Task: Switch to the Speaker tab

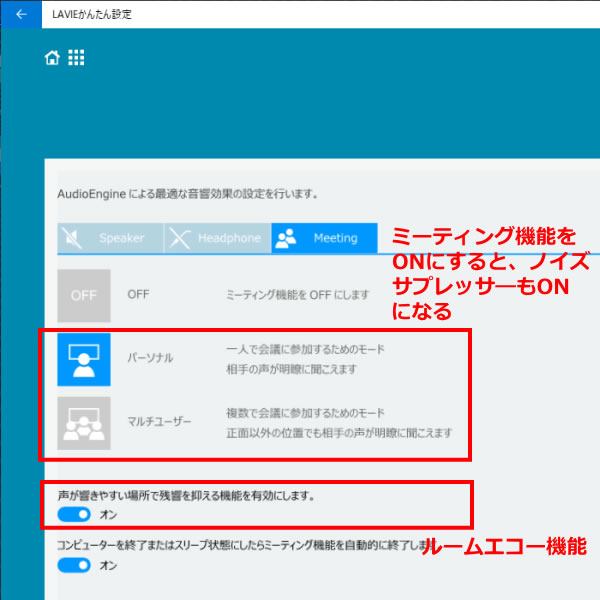Action: 111,238
